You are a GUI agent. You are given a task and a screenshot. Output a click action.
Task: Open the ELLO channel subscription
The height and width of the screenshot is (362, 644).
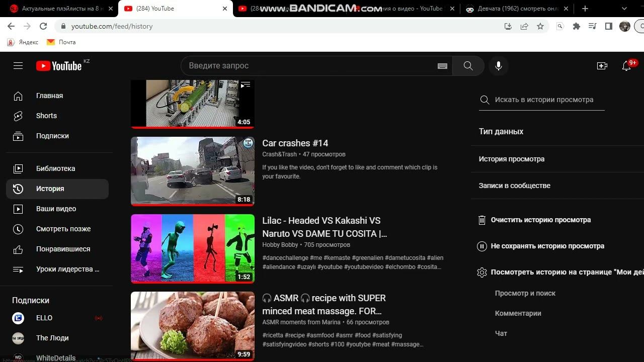(57, 318)
